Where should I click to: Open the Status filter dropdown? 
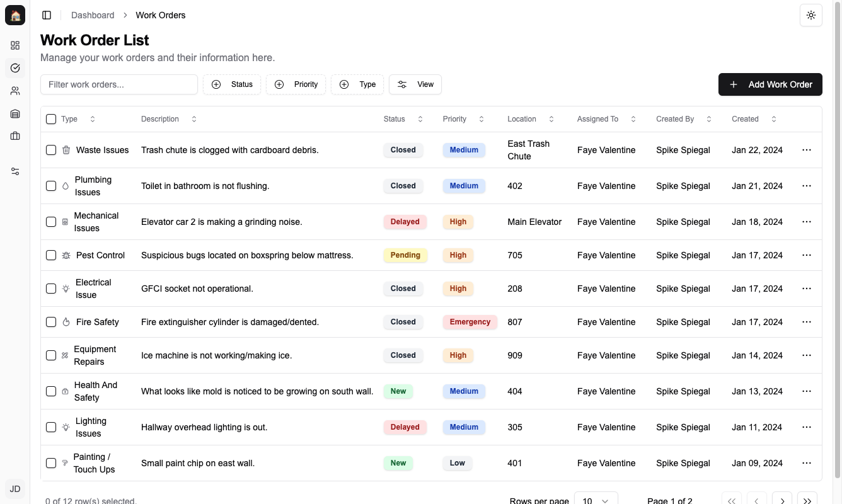232,84
